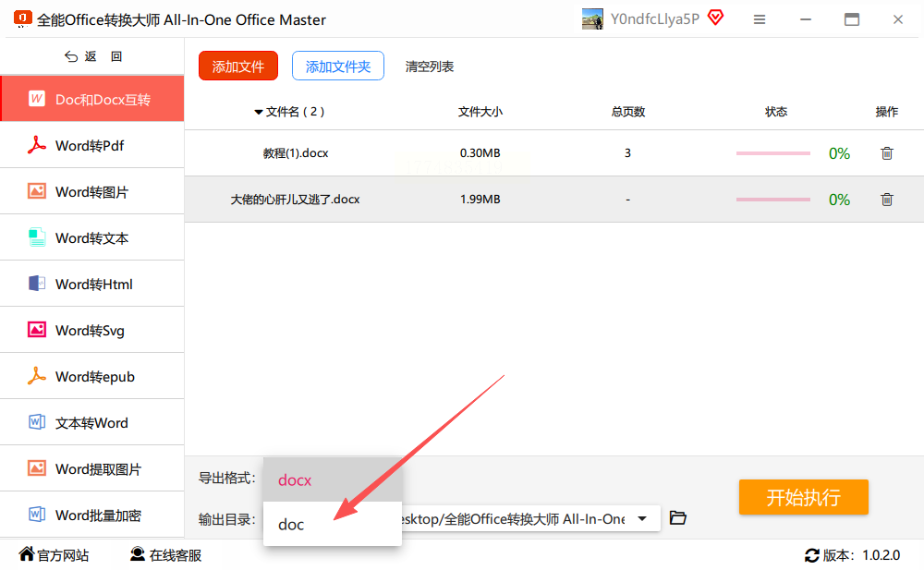
Task: Click the 添加文件 button
Action: (238, 66)
